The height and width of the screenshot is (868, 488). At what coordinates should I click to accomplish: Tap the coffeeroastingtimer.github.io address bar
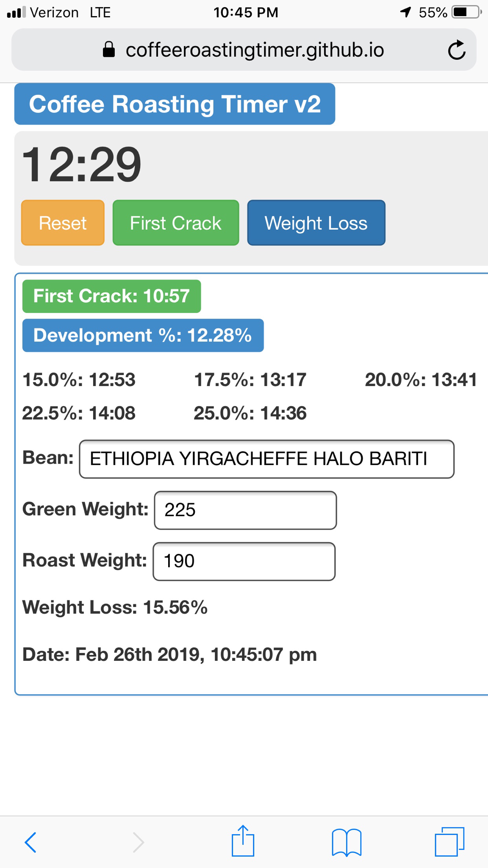pos(244,50)
